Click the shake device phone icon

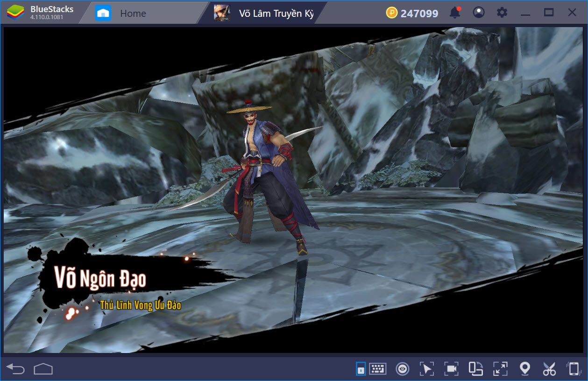574,369
